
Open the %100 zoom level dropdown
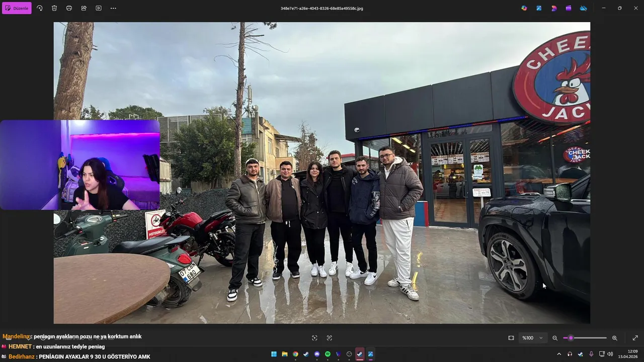tap(533, 338)
